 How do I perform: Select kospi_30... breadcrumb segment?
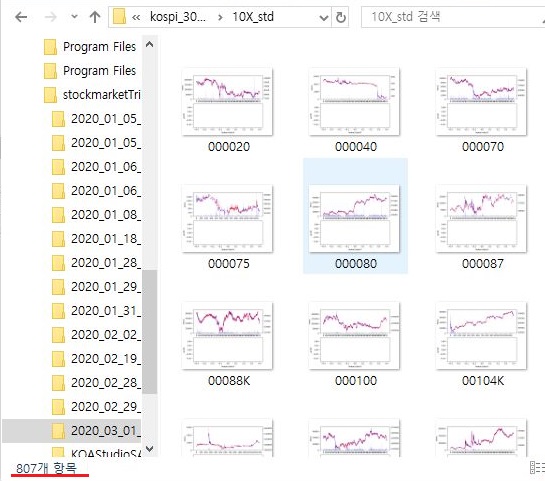point(178,17)
